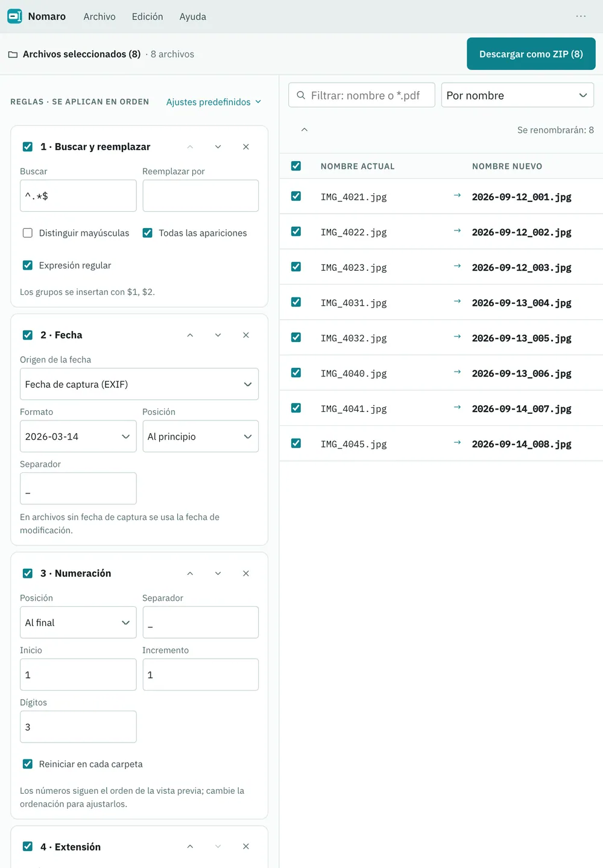603x868 pixels.
Task: Move rule 2 Fecha up
Action: click(190, 335)
